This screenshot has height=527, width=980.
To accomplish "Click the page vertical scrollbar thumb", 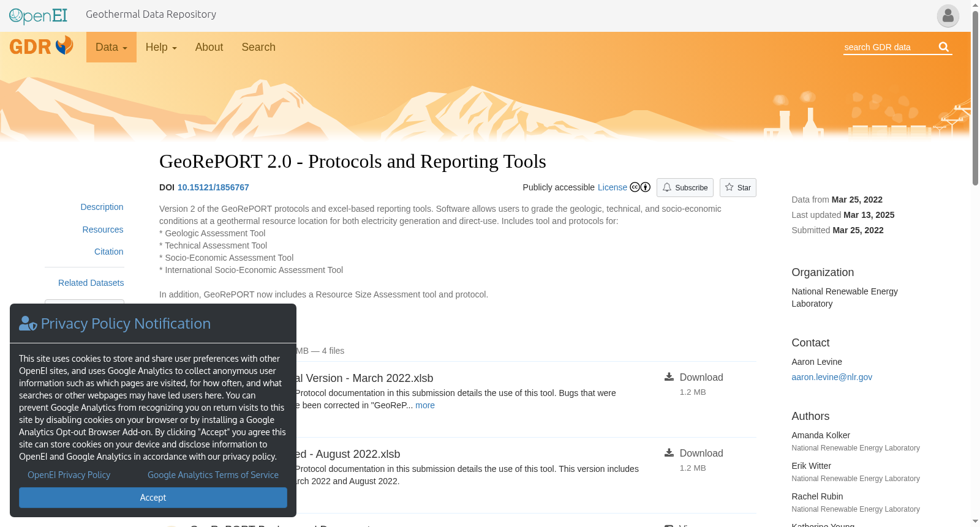I will [975, 98].
